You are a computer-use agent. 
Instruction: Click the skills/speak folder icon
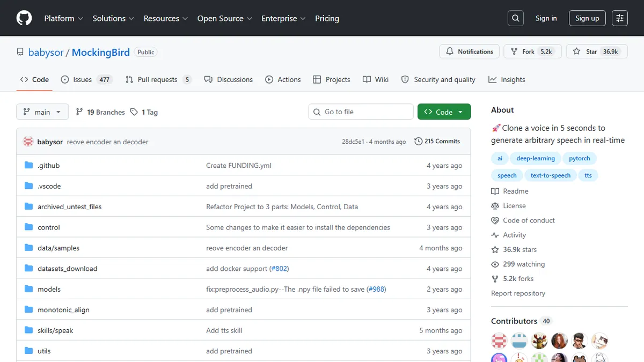(x=29, y=330)
